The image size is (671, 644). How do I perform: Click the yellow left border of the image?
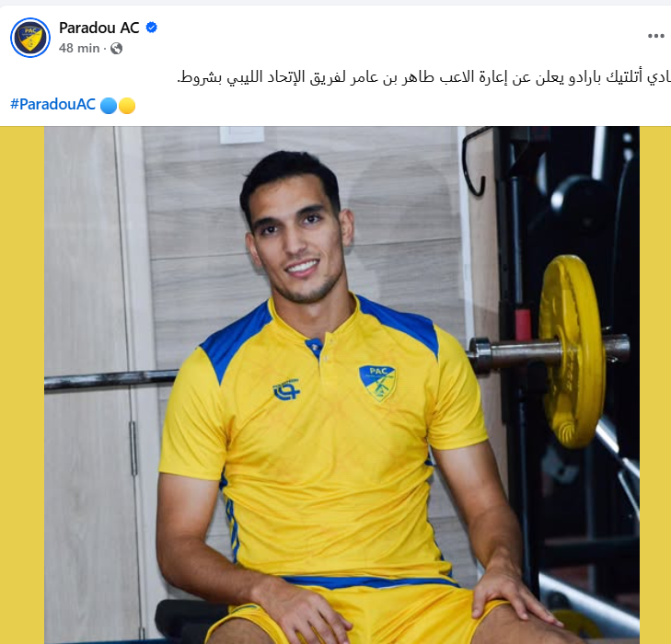point(22,385)
